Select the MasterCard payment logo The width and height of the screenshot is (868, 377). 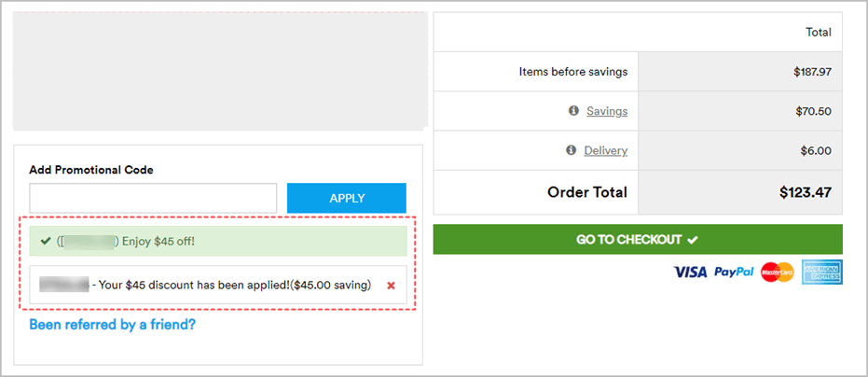point(778,272)
